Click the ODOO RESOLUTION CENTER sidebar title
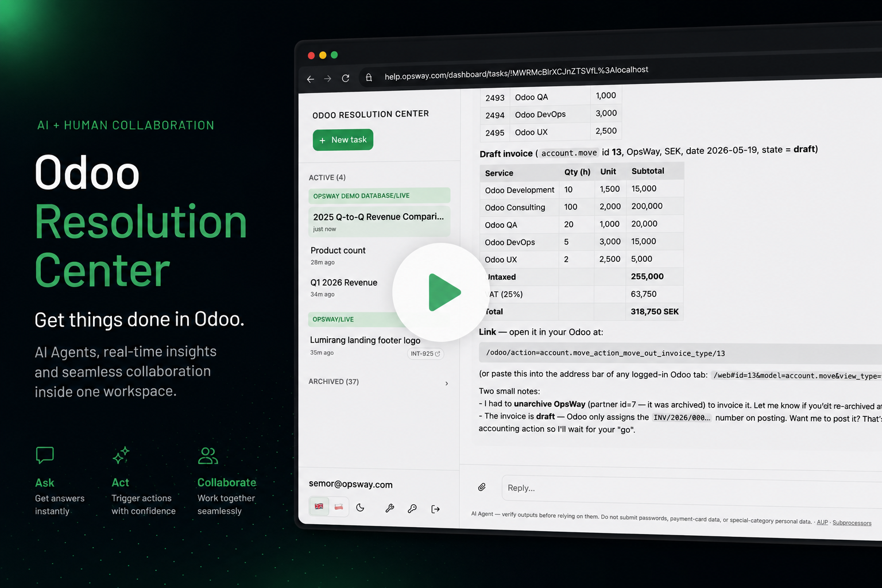The height and width of the screenshot is (588, 882). [370, 114]
